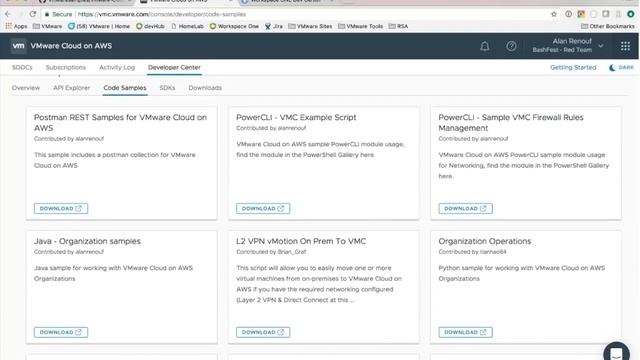Reload the page with refresh icon
The height and width of the screenshot is (360, 640).
pyautogui.click(x=33, y=14)
